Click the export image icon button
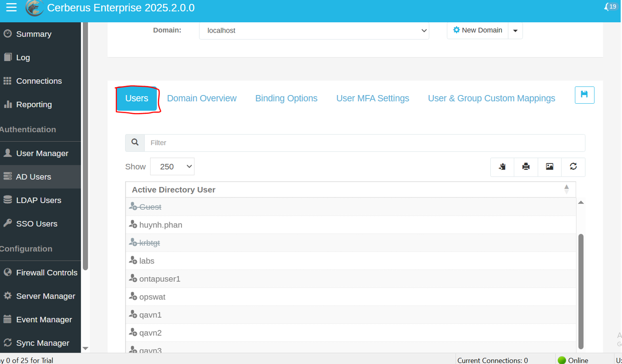The height and width of the screenshot is (364, 622). point(550,167)
